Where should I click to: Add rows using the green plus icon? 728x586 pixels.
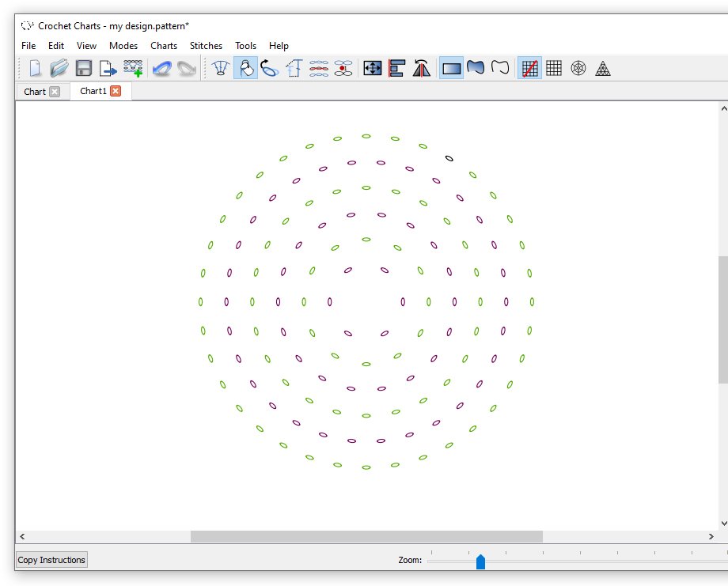tap(133, 68)
